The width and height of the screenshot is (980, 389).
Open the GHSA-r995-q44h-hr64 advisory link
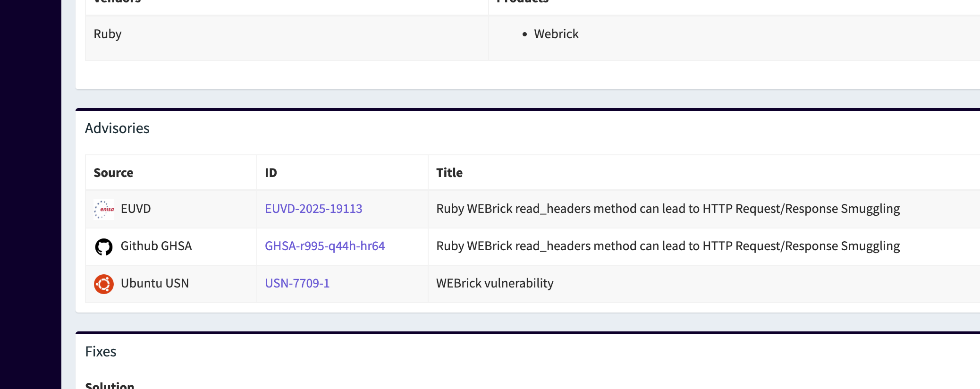pos(325,246)
